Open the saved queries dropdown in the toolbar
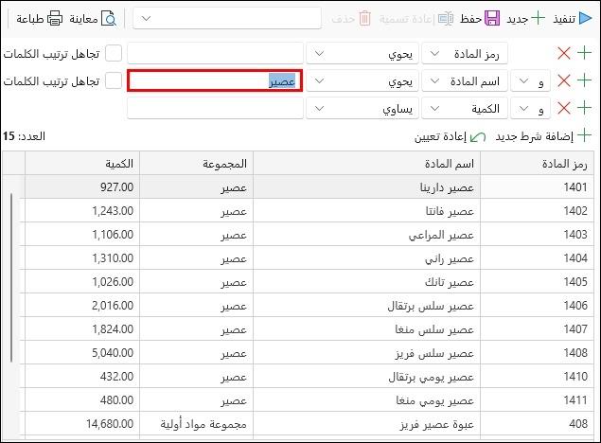The image size is (601, 443). [227, 18]
